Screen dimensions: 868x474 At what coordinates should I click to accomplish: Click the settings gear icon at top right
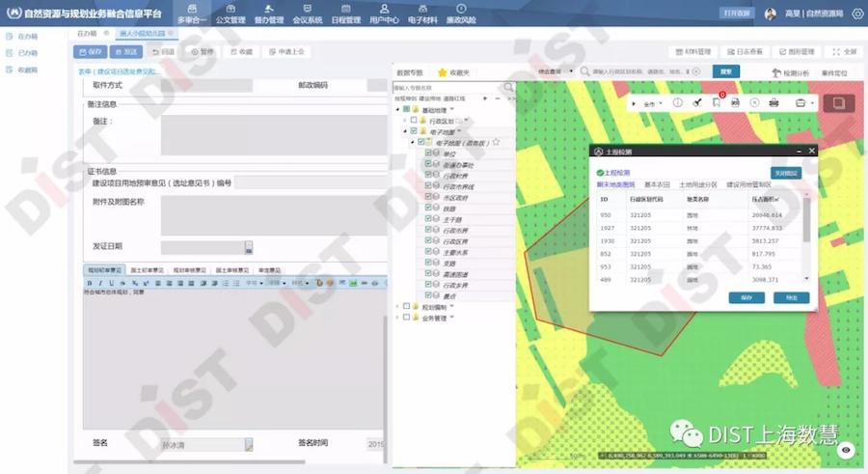(x=857, y=14)
